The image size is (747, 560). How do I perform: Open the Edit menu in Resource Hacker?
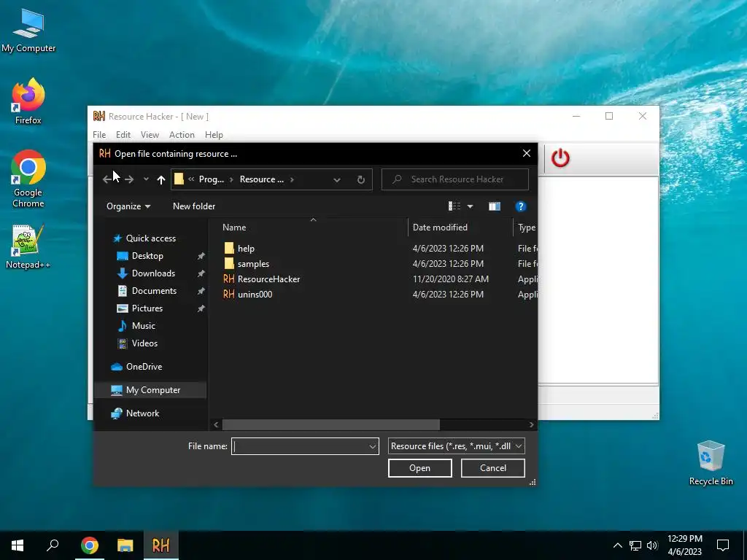(123, 135)
